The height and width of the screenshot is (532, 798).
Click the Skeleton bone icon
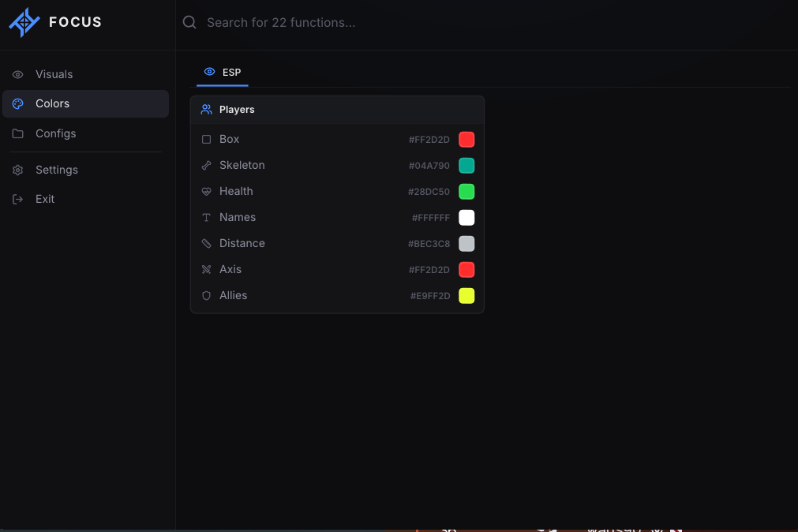(206, 166)
